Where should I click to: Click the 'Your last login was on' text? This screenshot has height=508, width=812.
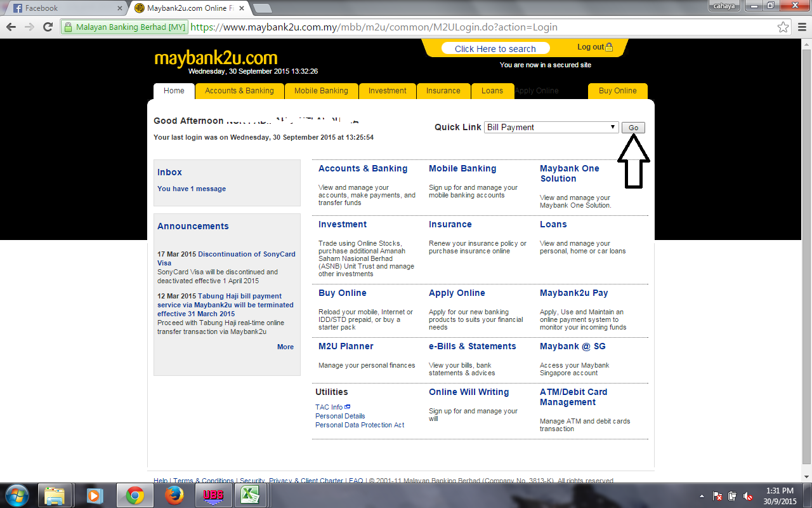coord(263,137)
